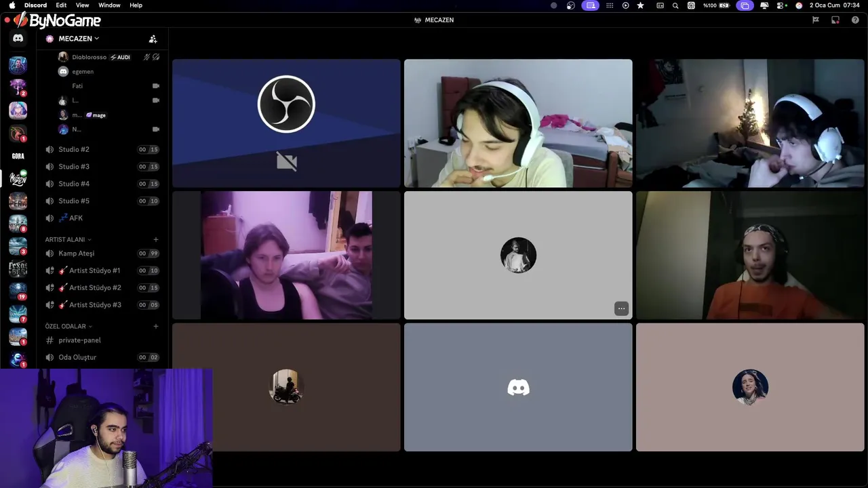Click the camera icon on the third participant row

156,100
